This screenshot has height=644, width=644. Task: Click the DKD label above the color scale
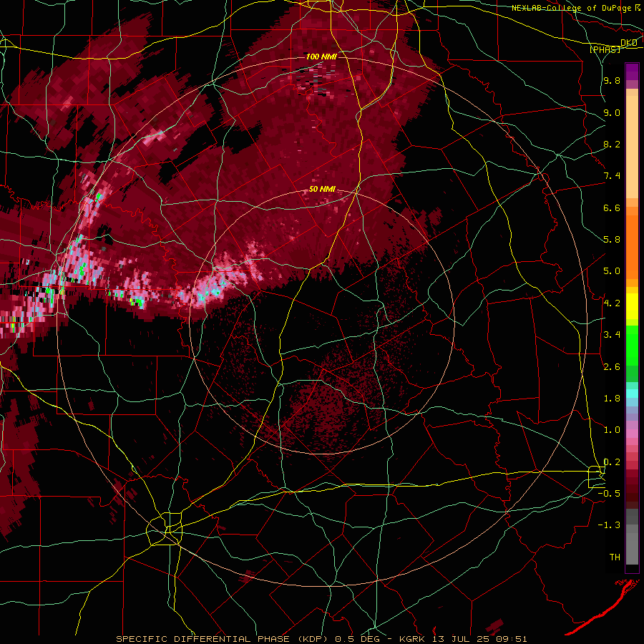[x=629, y=43]
